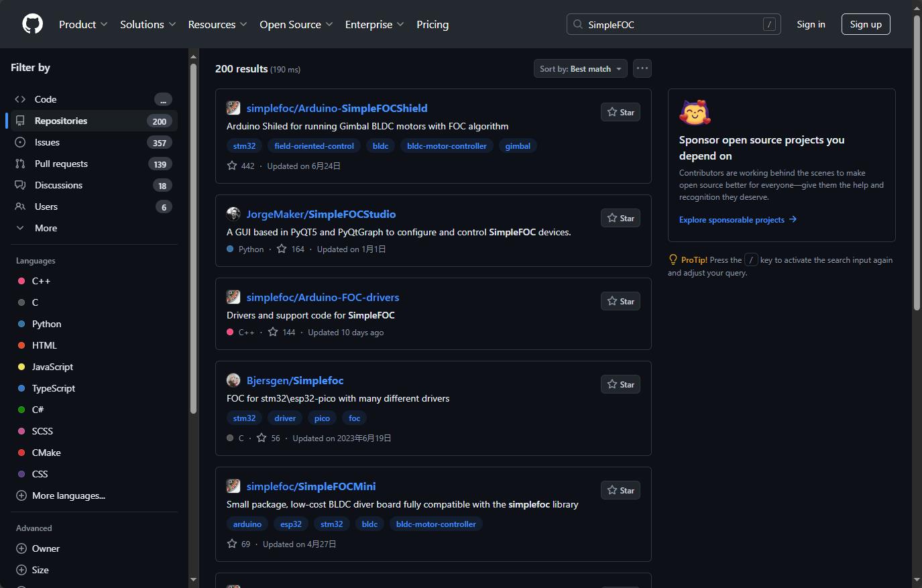
Task: Star the Arduino-SimpleFOCShield repository
Action: point(620,112)
